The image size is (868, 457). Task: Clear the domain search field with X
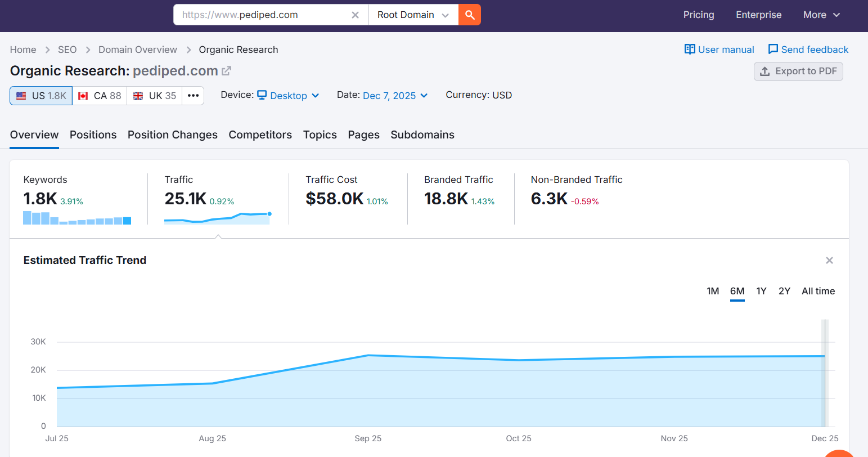355,15
